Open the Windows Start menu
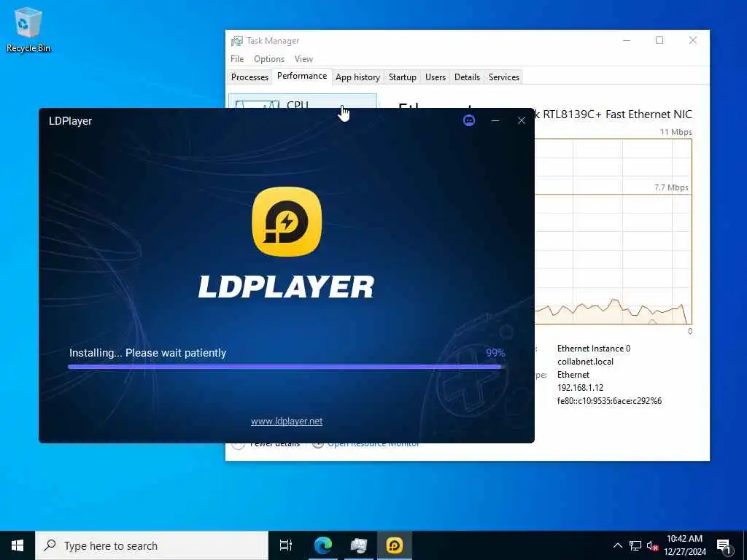The image size is (747, 560). (x=18, y=545)
